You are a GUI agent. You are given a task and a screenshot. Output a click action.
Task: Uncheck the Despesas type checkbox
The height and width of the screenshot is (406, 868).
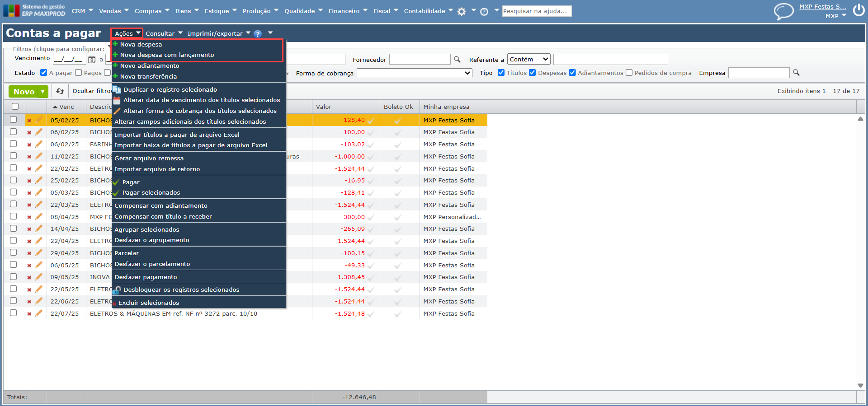click(x=533, y=73)
